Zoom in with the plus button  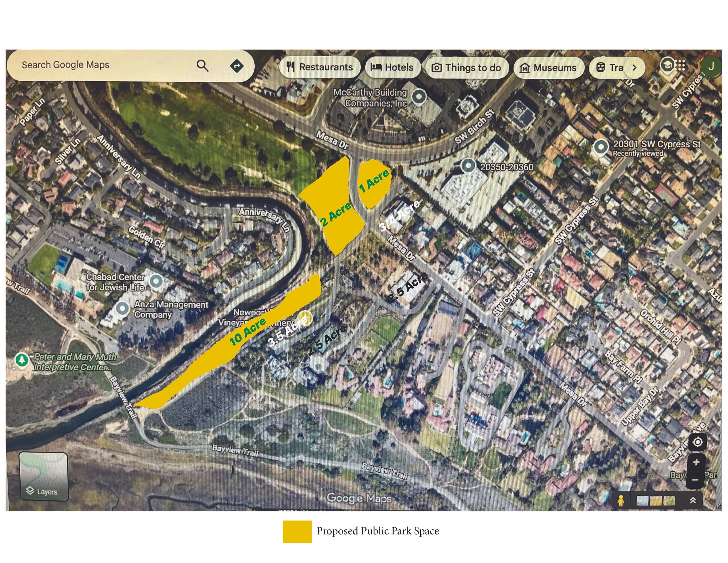pyautogui.click(x=696, y=462)
